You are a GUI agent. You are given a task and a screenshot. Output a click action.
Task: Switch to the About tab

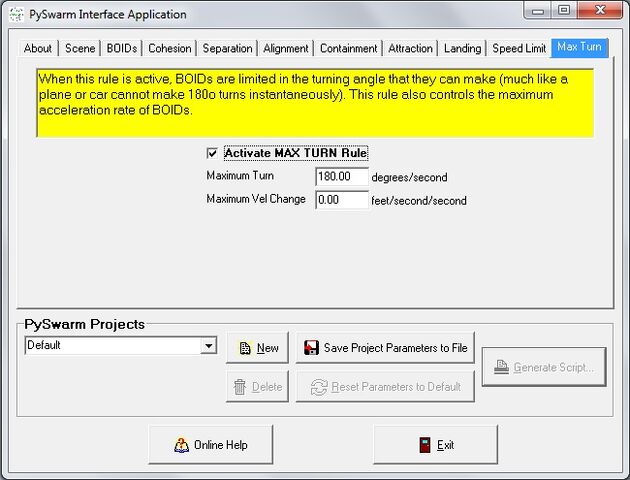click(x=38, y=49)
